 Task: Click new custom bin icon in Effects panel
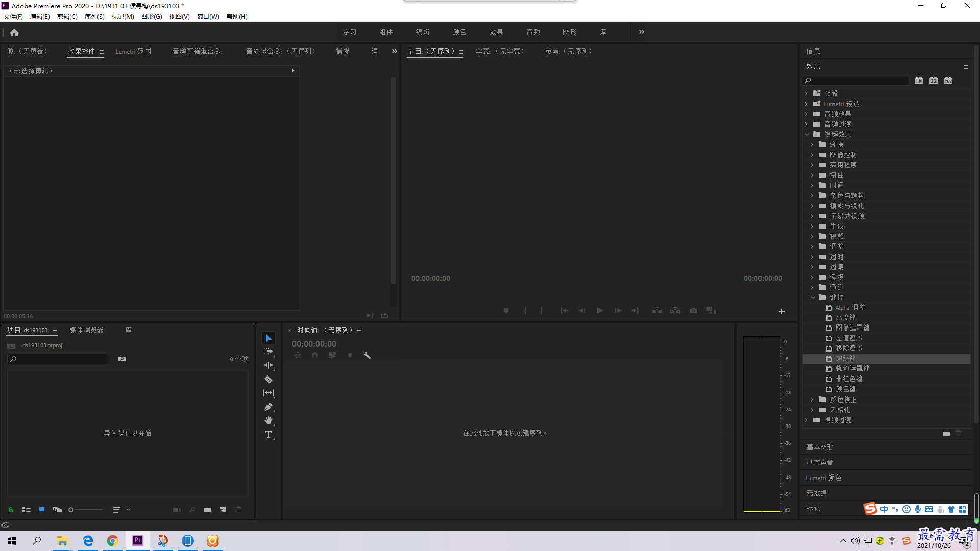[x=946, y=433]
